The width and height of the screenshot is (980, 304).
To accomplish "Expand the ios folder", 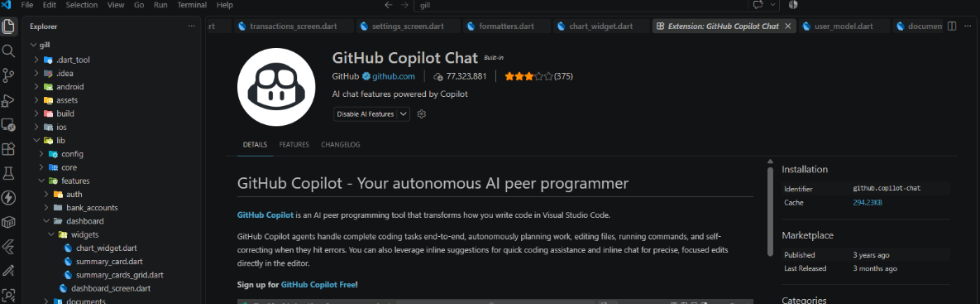I will point(37,127).
